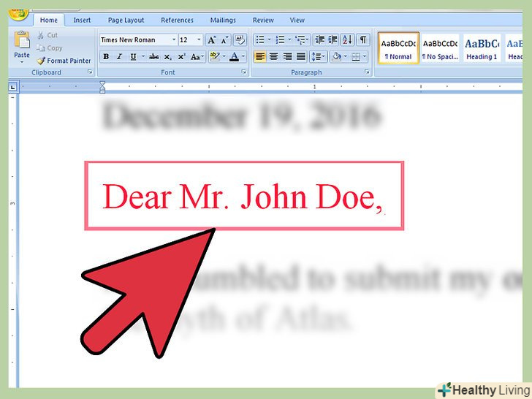
Task: Click the tab selector at ruler corner
Action: pos(13,88)
